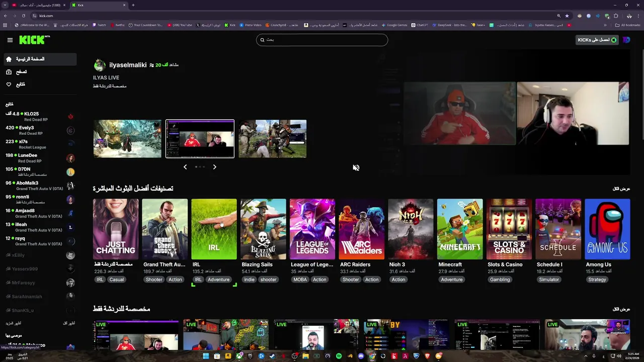The width and height of the screenshot is (644, 362).
Task: Open a new browser tab
Action: coord(133,5)
